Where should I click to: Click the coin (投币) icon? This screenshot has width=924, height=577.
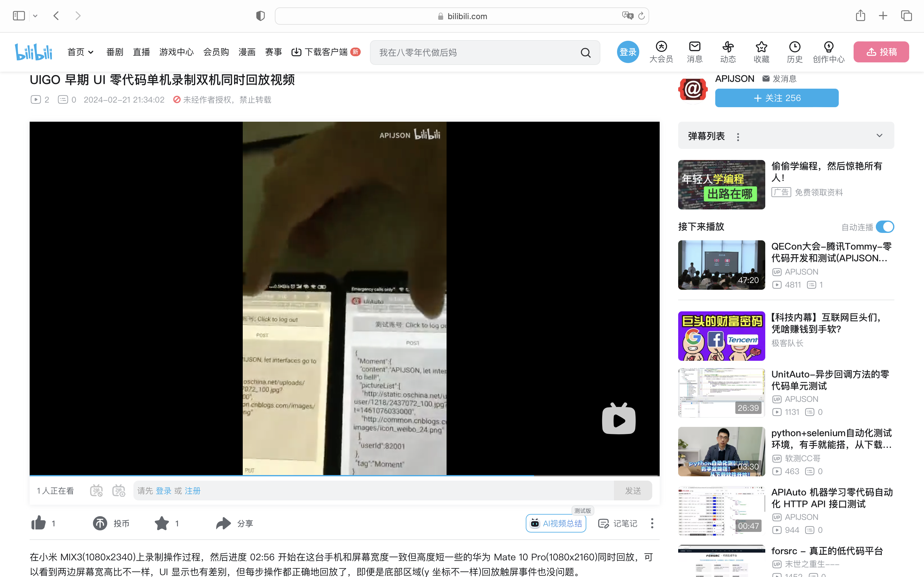tap(100, 523)
